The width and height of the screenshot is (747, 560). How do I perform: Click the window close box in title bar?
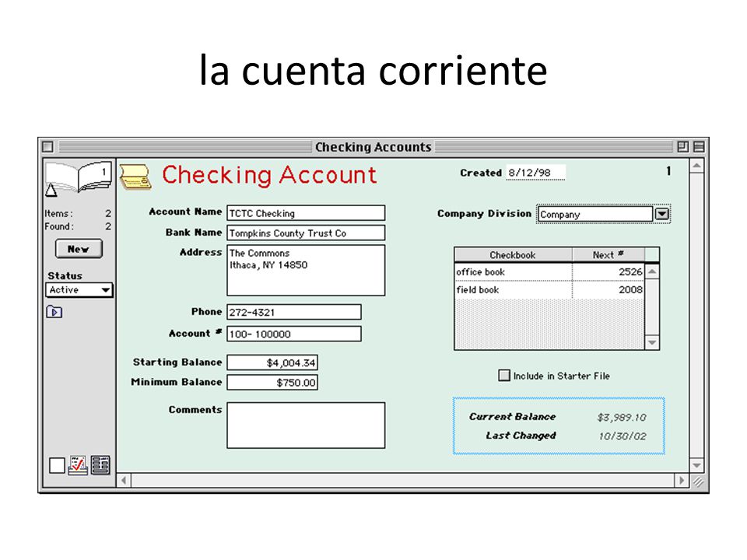pos(47,147)
